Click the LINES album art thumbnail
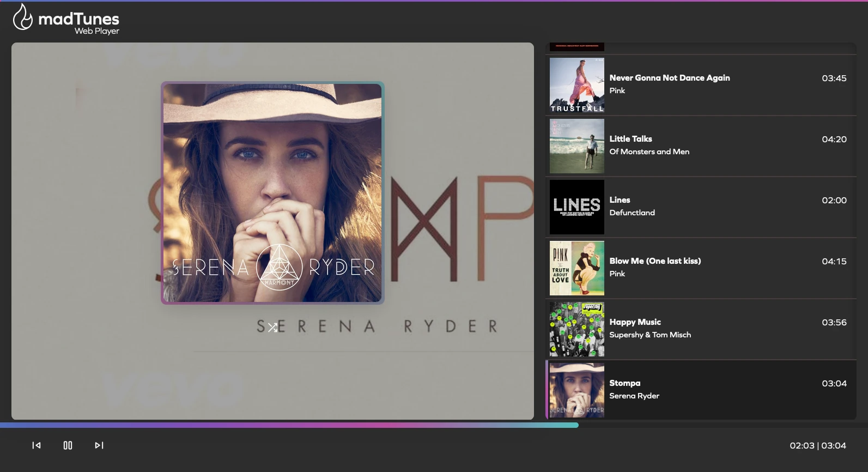 [576, 207]
